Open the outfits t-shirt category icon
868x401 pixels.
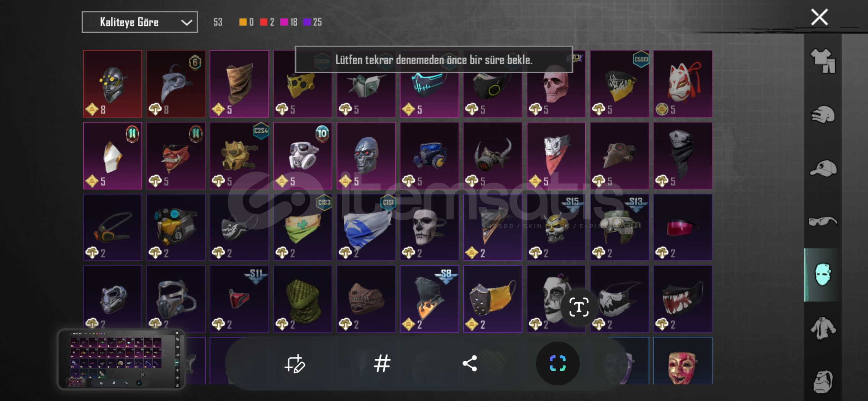click(x=823, y=61)
